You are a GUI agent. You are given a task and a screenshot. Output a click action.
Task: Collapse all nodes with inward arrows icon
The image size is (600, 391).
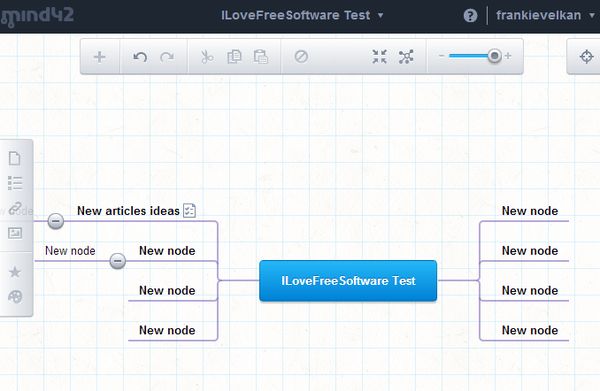click(x=379, y=57)
